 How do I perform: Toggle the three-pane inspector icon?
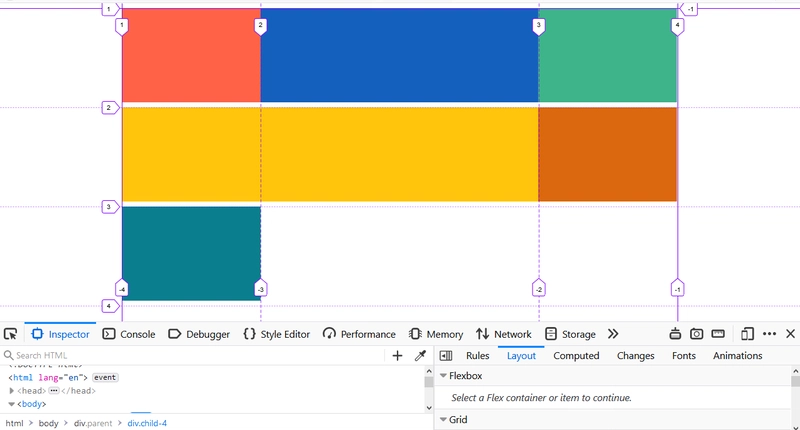(x=446, y=356)
